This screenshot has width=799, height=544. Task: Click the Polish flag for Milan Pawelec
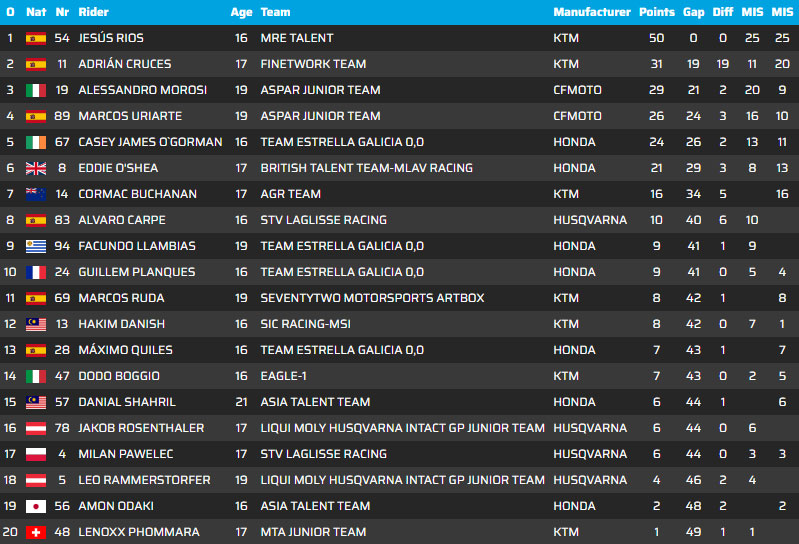[x=36, y=454]
